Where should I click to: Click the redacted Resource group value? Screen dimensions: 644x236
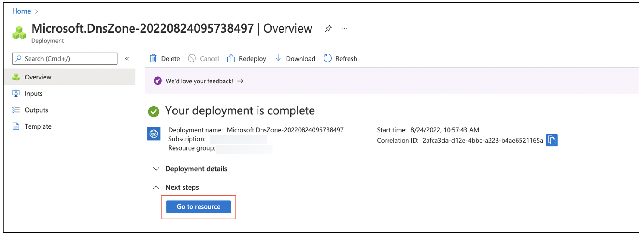click(244, 149)
